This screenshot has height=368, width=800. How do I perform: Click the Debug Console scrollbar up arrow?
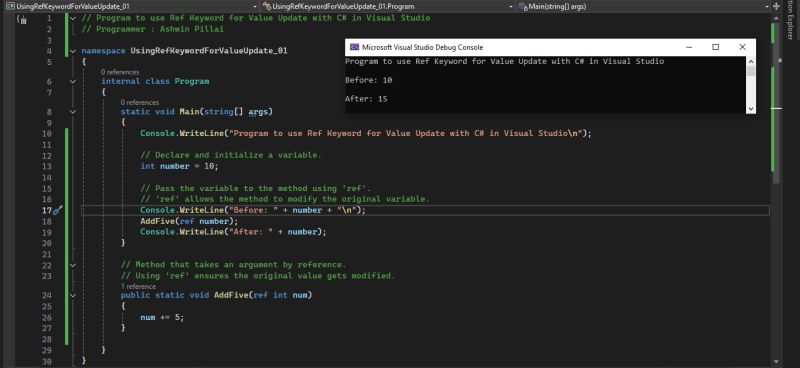[x=751, y=61]
